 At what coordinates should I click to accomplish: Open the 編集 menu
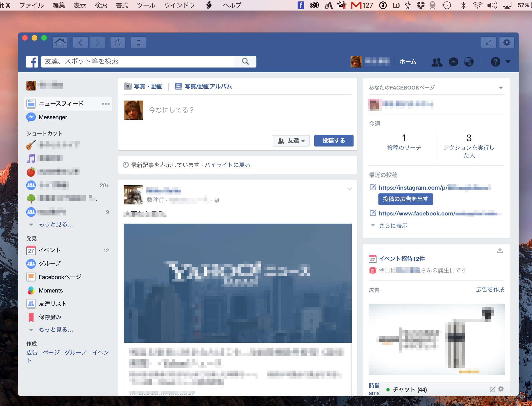tap(59, 5)
